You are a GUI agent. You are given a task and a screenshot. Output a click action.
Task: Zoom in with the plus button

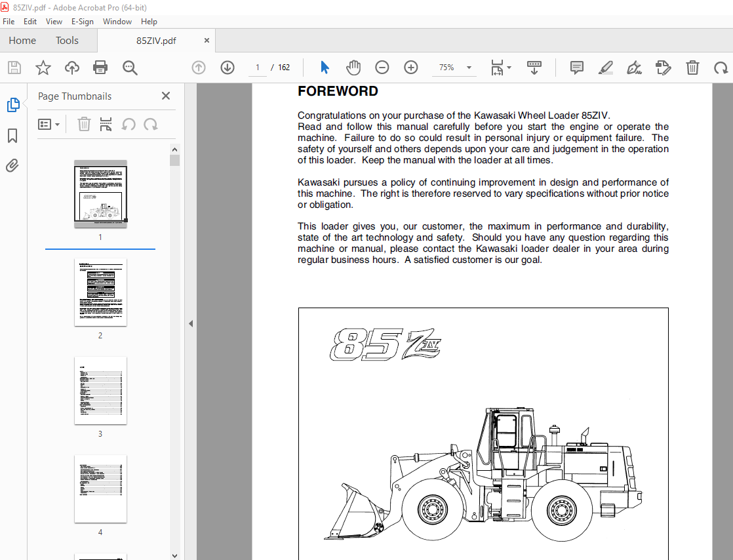coord(411,68)
